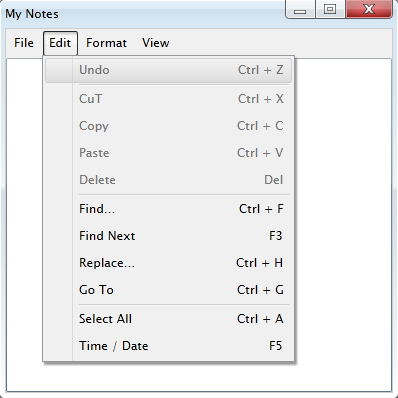Close the open Edit menu

(60, 43)
